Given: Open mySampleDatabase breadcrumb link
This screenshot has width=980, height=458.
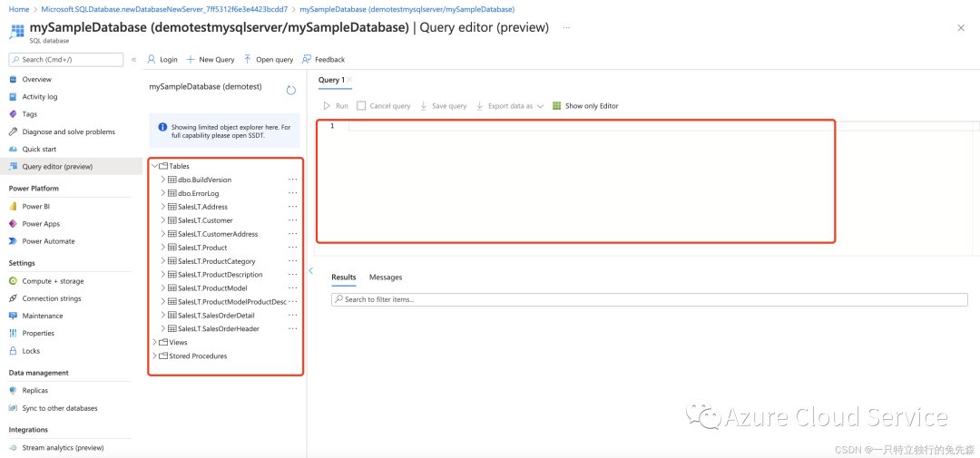Looking at the screenshot, I should (407, 9).
